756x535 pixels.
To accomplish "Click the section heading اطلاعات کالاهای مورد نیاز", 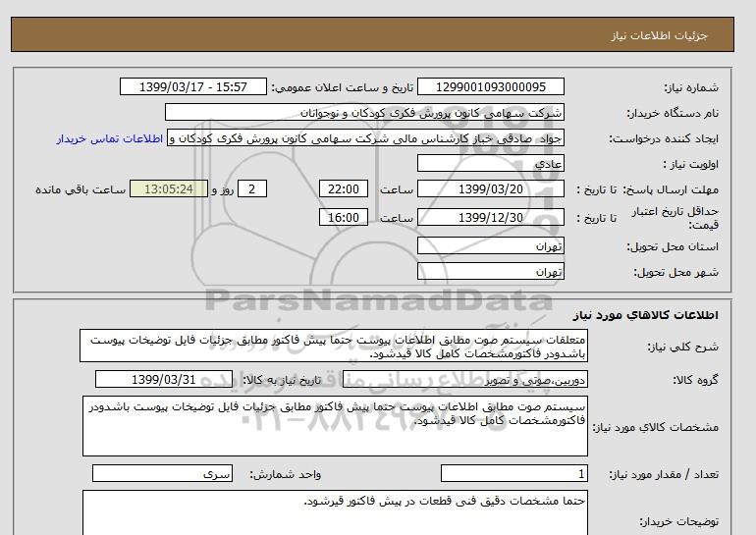I will click(x=646, y=315).
